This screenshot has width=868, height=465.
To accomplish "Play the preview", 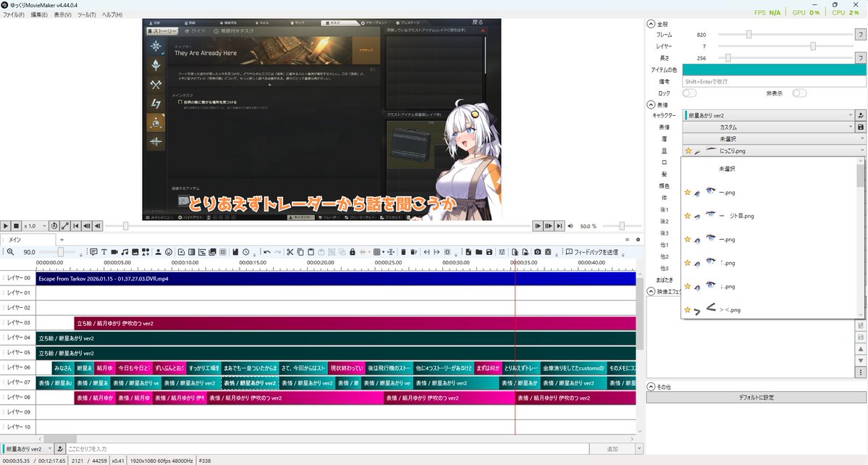I will [x=6, y=226].
